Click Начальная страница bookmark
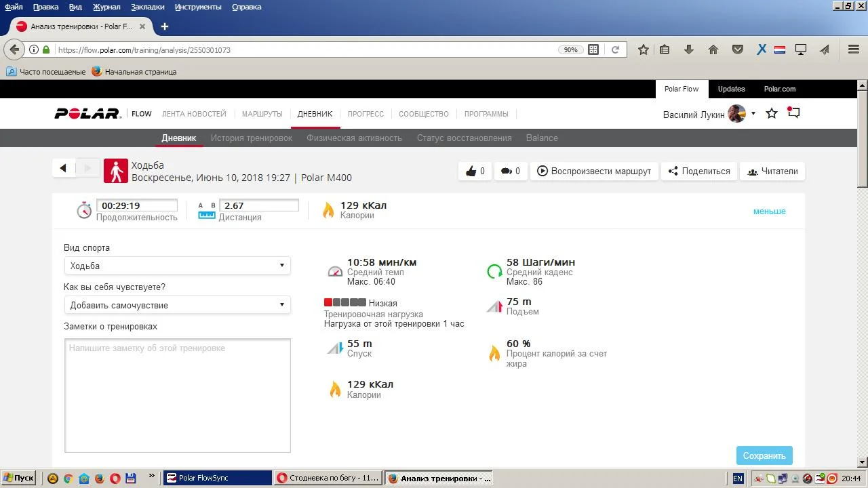 click(x=134, y=71)
